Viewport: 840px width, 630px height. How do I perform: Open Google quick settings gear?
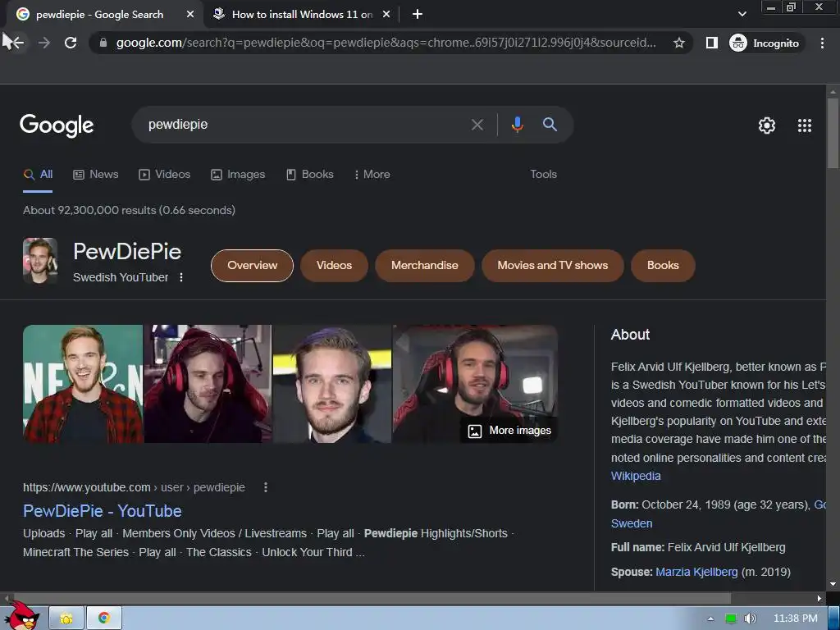click(x=767, y=126)
